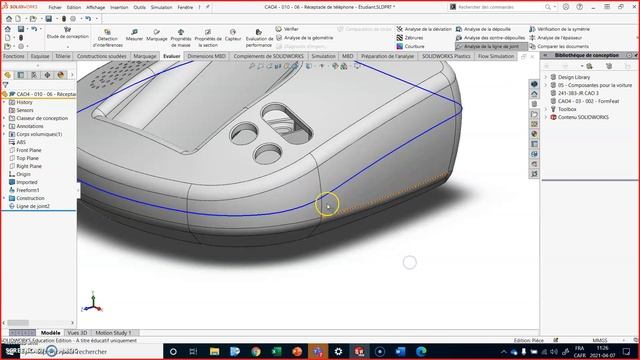
Task: Open the DimXpertManager panel tab
Action: (47, 75)
